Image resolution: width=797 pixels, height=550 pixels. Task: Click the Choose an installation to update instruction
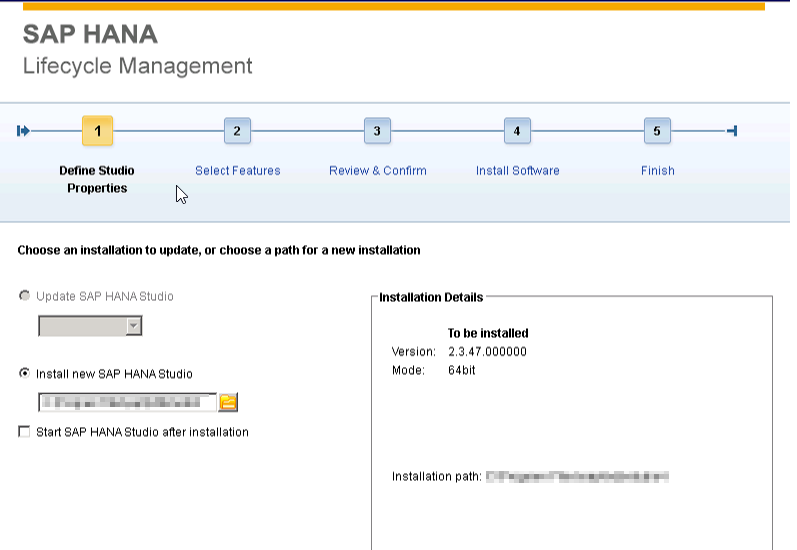point(219,251)
